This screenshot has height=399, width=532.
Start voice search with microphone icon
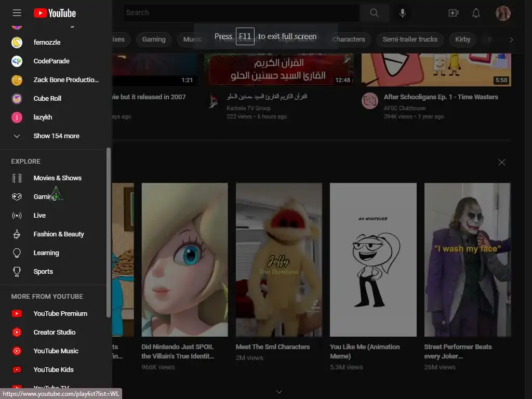(403, 13)
